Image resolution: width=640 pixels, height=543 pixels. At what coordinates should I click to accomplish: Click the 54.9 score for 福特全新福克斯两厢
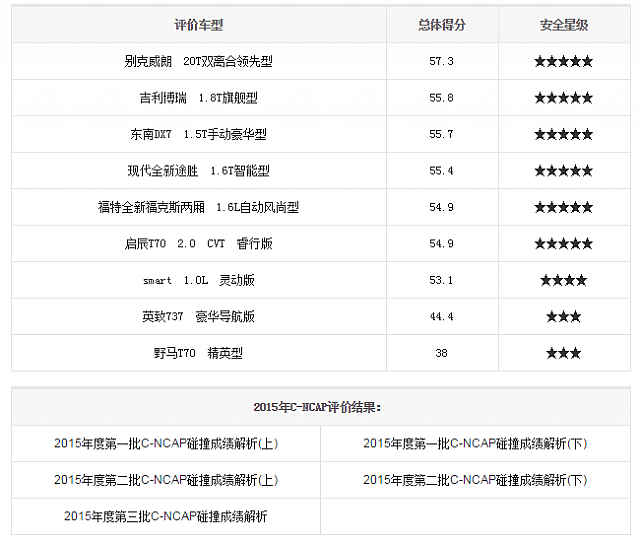tap(441, 207)
